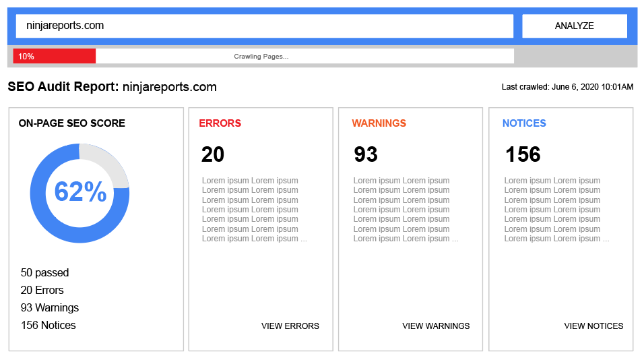
Task: Click the '20 Errors' stat line
Action: (42, 290)
